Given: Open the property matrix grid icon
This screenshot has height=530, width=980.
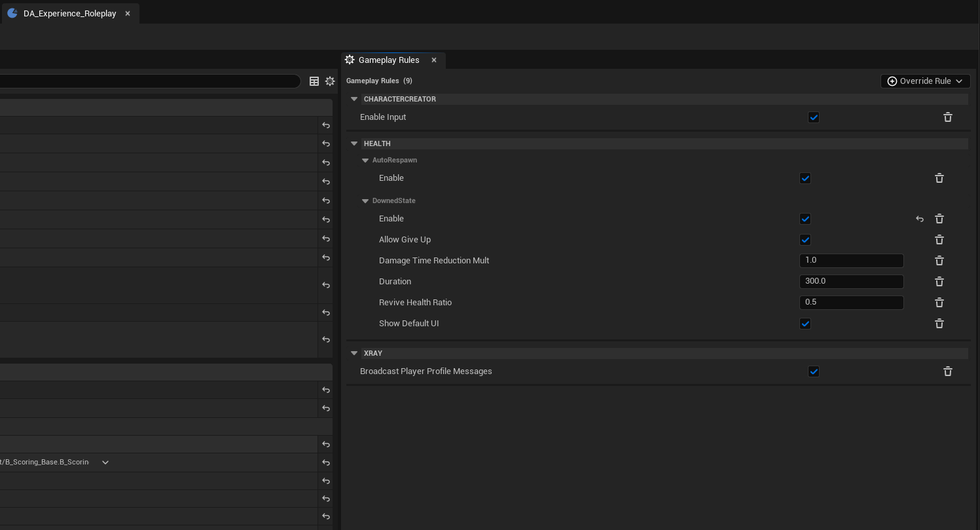Looking at the screenshot, I should pyautogui.click(x=314, y=81).
